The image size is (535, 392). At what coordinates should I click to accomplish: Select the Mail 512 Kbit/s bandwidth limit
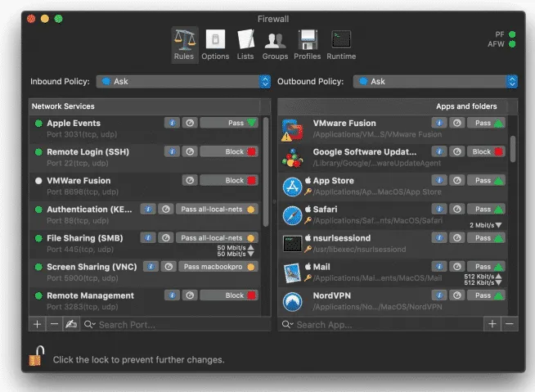483,279
